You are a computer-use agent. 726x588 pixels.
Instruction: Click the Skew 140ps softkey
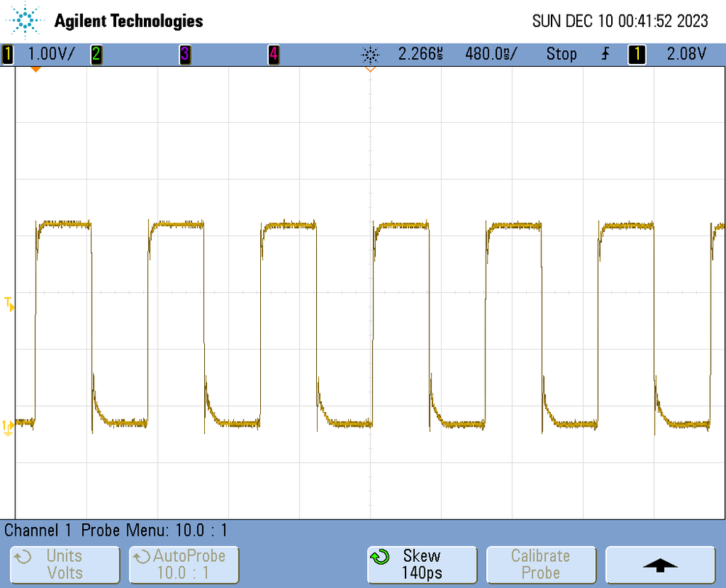pos(422,565)
